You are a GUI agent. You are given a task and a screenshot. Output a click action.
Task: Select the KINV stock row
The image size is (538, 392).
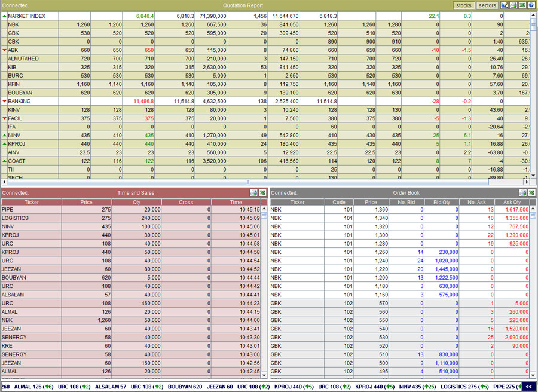[x=265, y=110]
